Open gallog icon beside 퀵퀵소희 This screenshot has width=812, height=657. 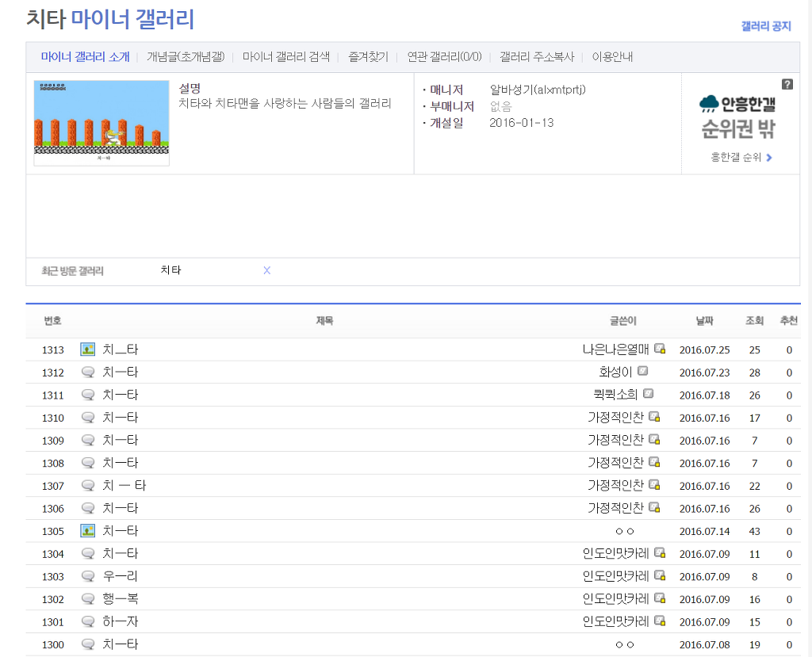click(x=649, y=393)
